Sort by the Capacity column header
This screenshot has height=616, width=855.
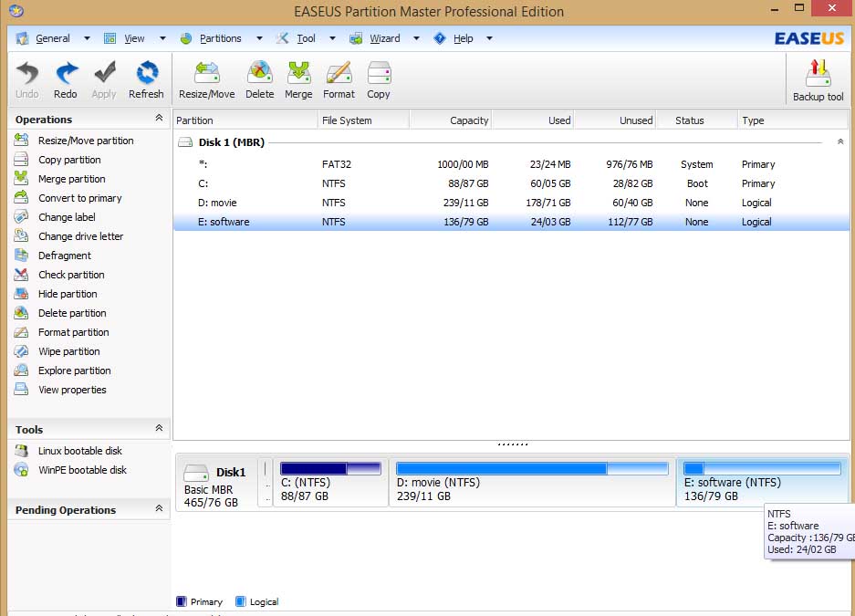pyautogui.click(x=451, y=120)
